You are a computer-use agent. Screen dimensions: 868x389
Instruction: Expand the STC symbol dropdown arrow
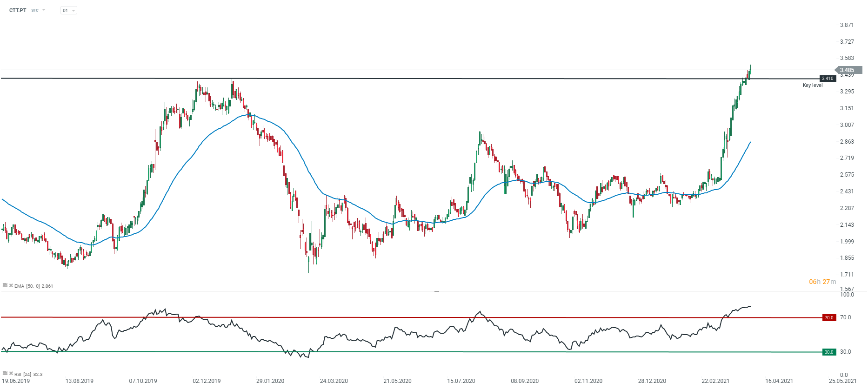(x=44, y=10)
